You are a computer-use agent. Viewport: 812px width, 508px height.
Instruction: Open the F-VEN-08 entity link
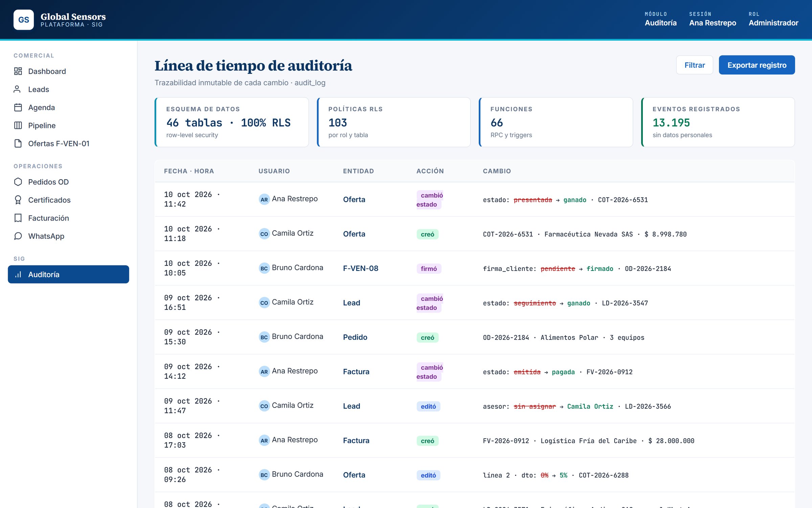(x=361, y=268)
